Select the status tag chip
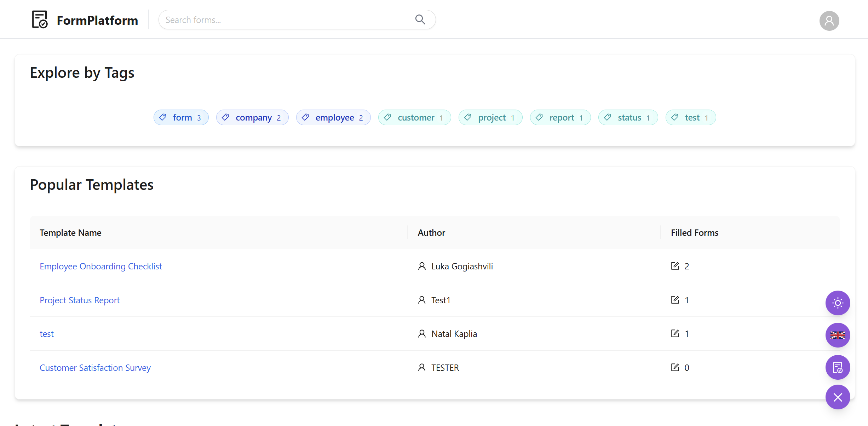The width and height of the screenshot is (868, 426). [x=628, y=117]
